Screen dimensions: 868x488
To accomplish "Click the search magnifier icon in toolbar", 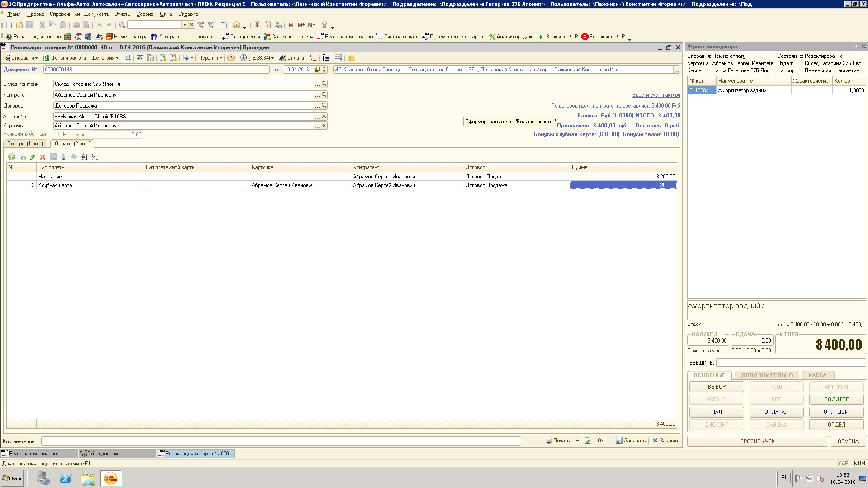I will [x=122, y=25].
